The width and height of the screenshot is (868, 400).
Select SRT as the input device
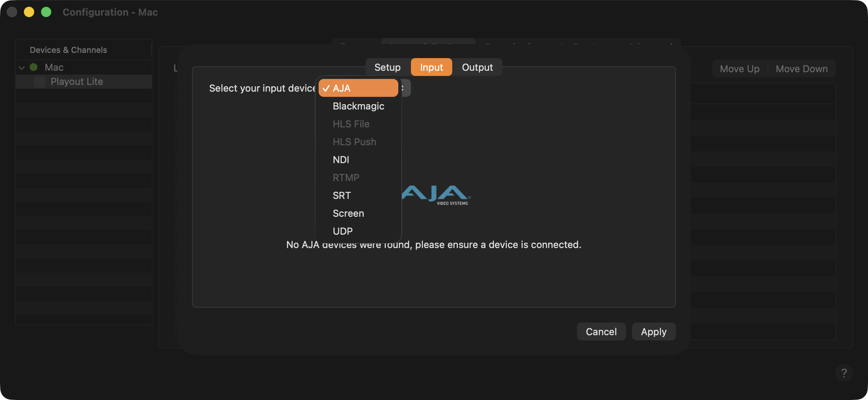tap(358, 196)
